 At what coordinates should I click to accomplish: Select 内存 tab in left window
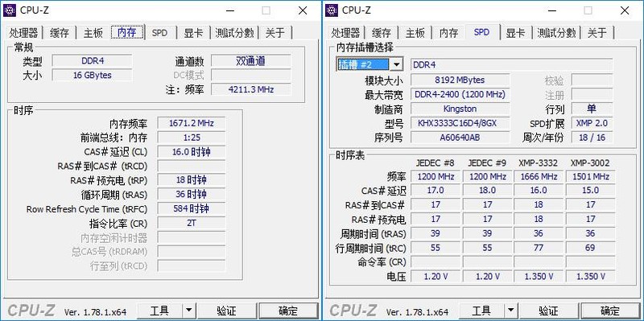(127, 32)
